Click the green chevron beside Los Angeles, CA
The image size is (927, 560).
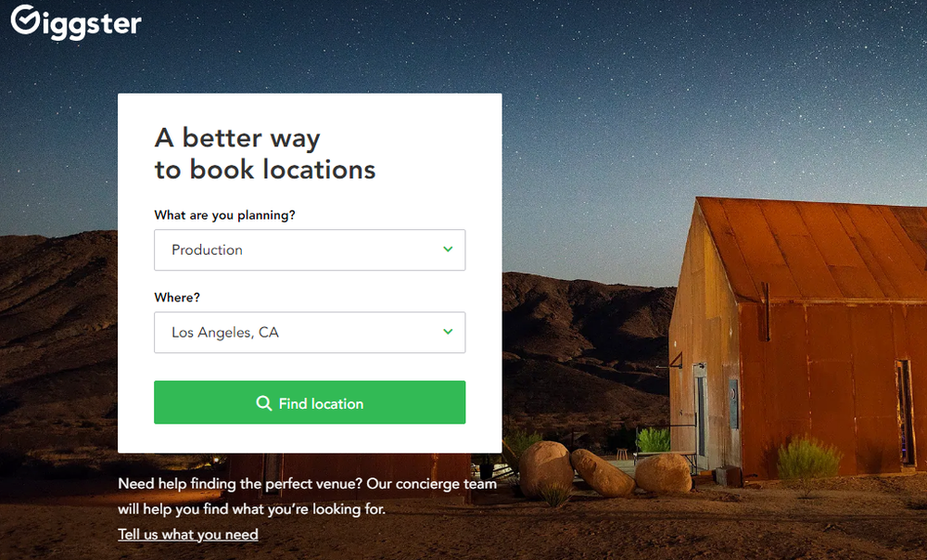[448, 332]
